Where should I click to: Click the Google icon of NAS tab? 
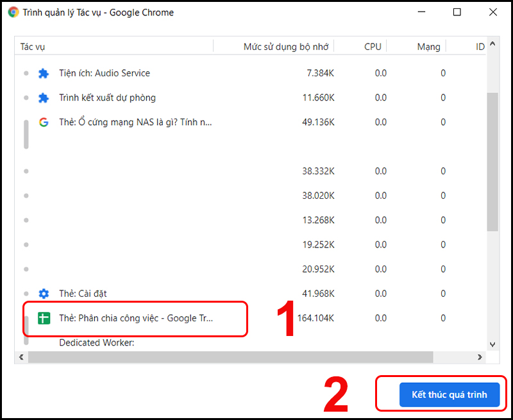(x=44, y=122)
